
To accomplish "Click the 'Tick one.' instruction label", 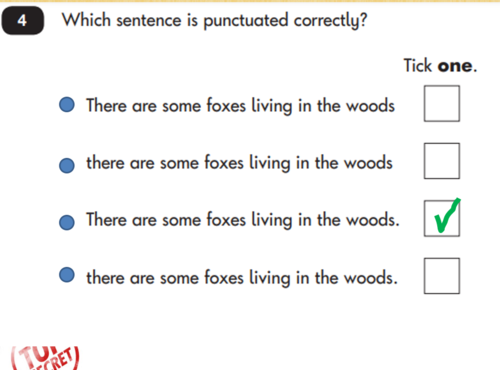I will (440, 65).
